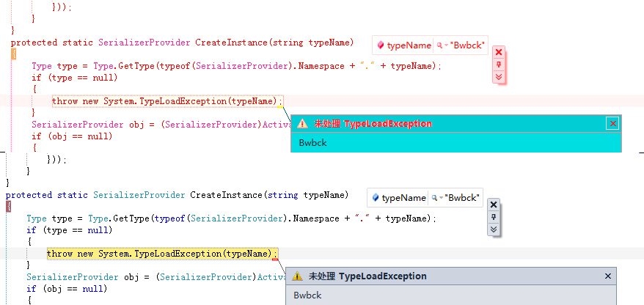Pin the red-tinted typeName datatip
This screenshot has width=644, height=305.
coord(499,65)
